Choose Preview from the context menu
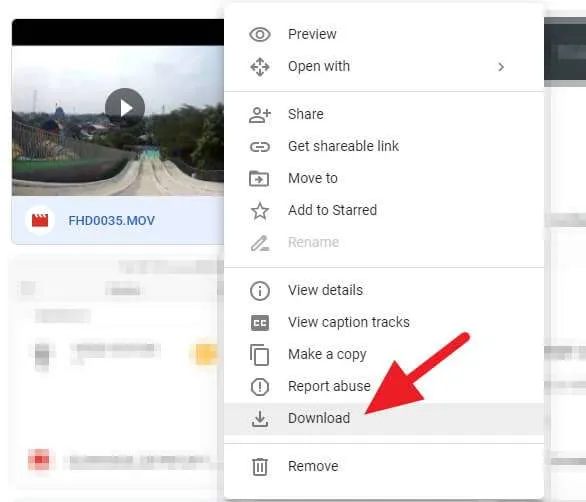Image resolution: width=586 pixels, height=502 pixels. coord(384,35)
